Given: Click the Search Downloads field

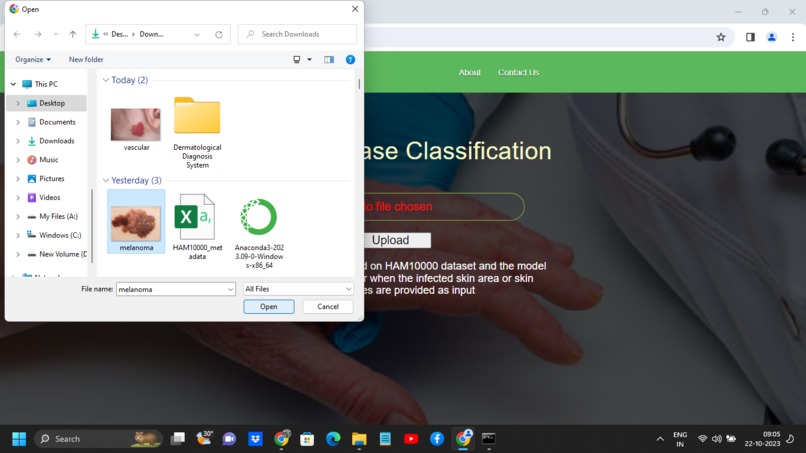Looking at the screenshot, I should point(297,34).
